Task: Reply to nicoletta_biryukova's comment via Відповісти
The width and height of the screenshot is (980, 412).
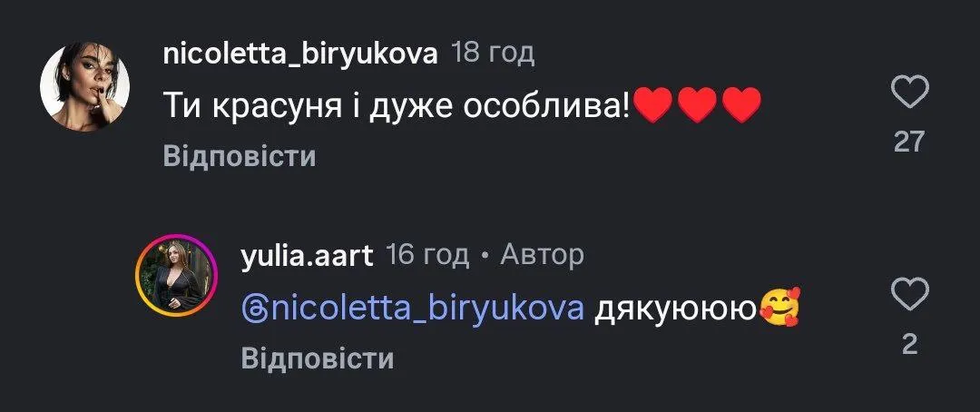Action: [240, 156]
